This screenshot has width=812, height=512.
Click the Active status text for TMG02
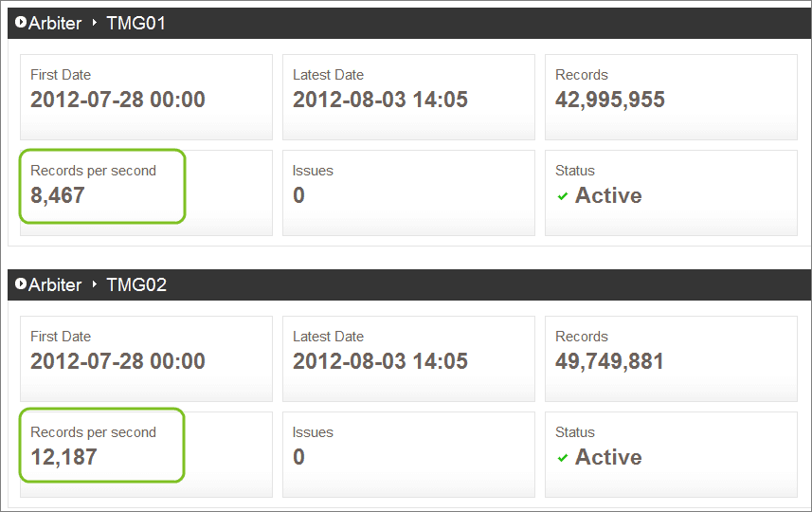pyautogui.click(x=608, y=458)
